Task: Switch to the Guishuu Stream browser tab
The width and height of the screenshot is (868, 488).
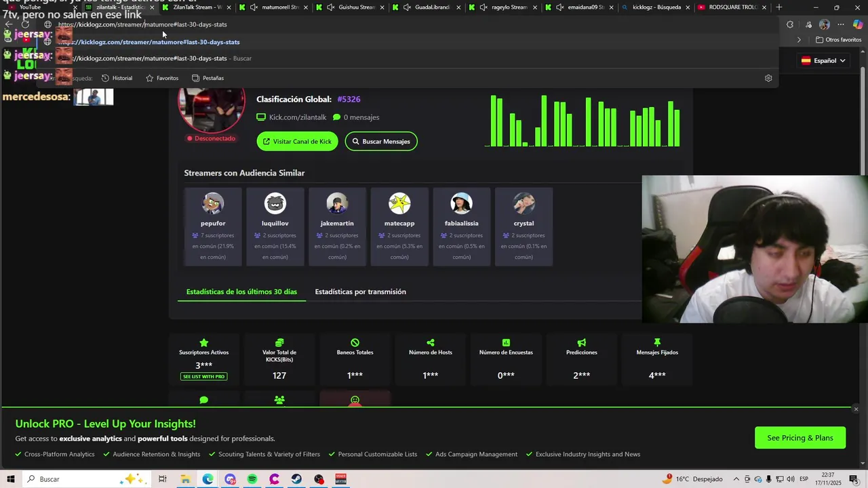Action: [351, 7]
